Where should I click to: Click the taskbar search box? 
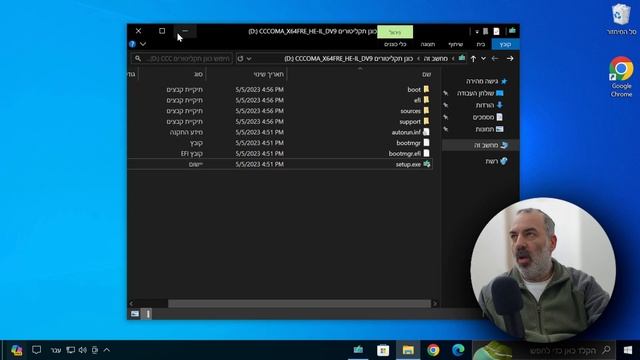click(x=544, y=350)
